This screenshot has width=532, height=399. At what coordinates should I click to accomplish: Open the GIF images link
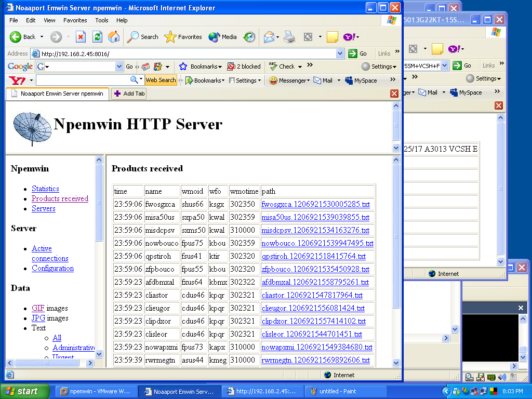point(38,308)
